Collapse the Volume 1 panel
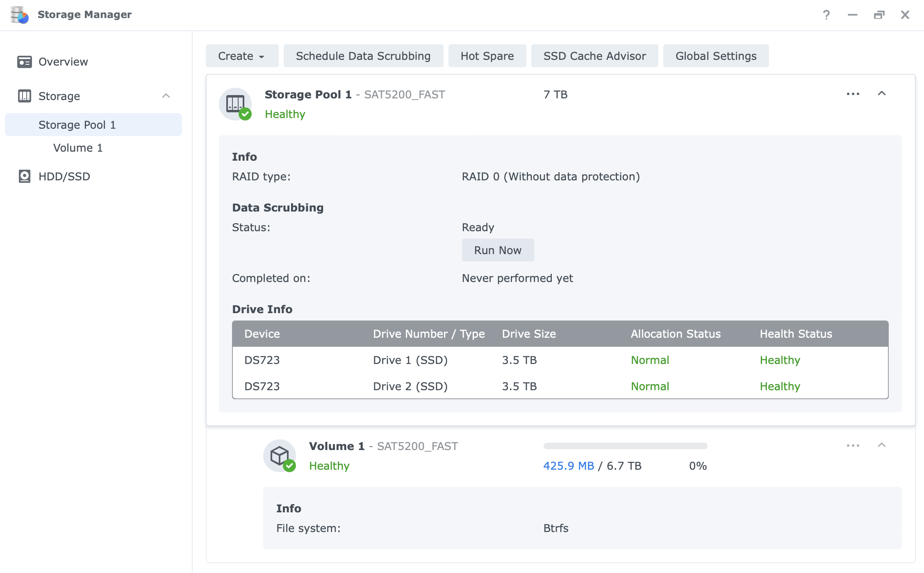Image resolution: width=924 pixels, height=573 pixels. pyautogui.click(x=882, y=445)
